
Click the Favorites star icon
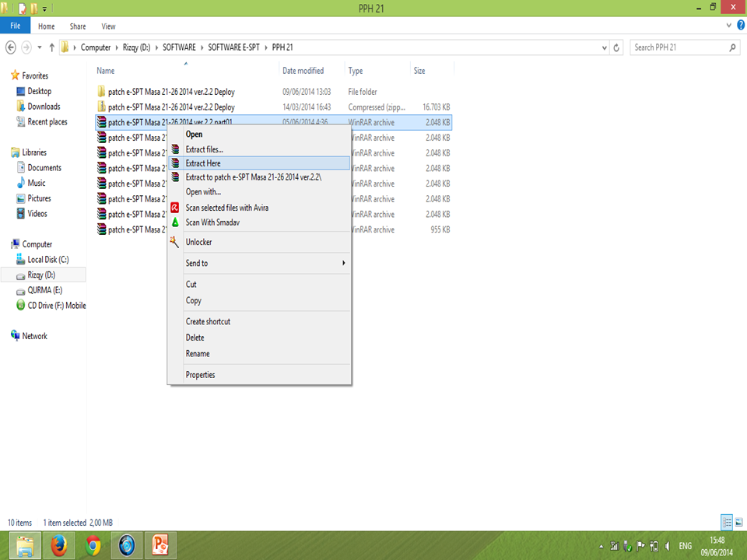coord(16,75)
